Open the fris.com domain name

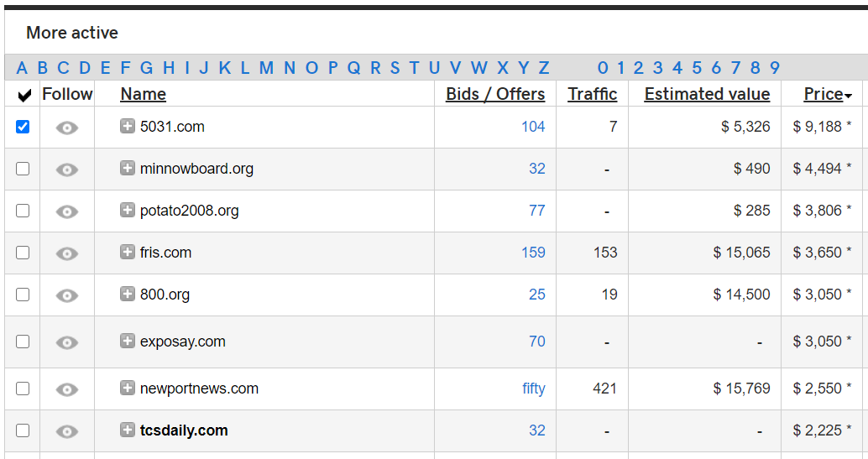point(165,253)
